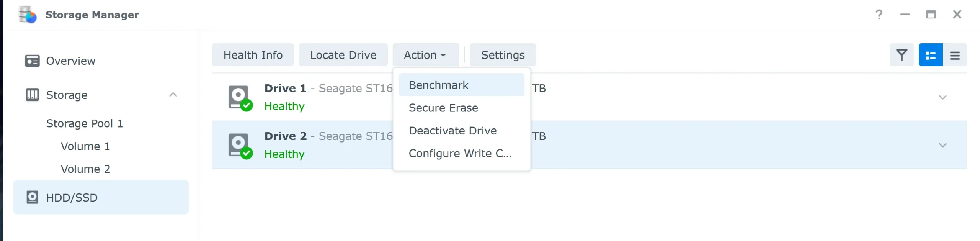The height and width of the screenshot is (241, 980).
Task: Select HDD/SSD in the sidebar
Action: click(72, 198)
